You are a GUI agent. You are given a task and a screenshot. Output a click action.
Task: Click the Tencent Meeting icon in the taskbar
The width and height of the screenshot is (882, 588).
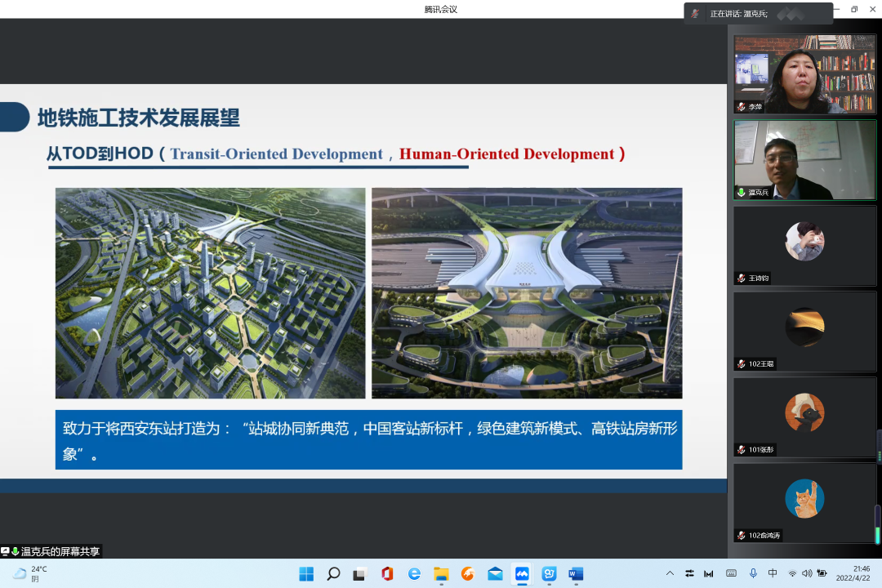pyautogui.click(x=522, y=573)
